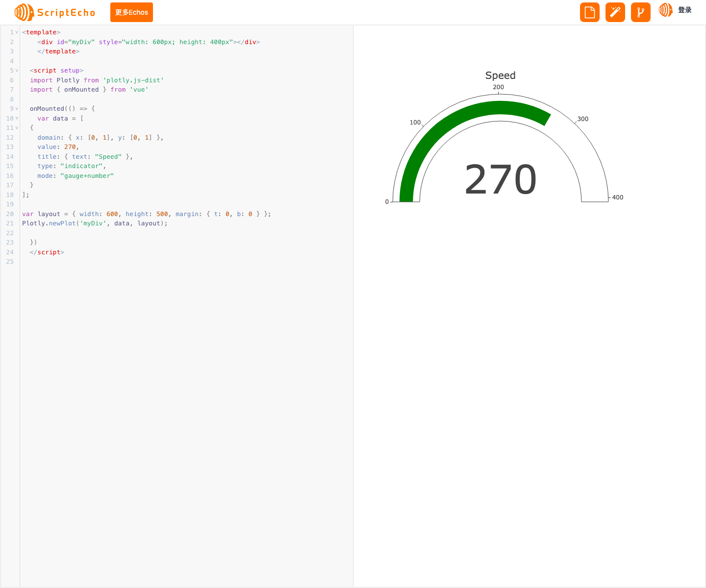Click the Plotly.newPlot code line
This screenshot has width=706, height=588.
pos(95,223)
